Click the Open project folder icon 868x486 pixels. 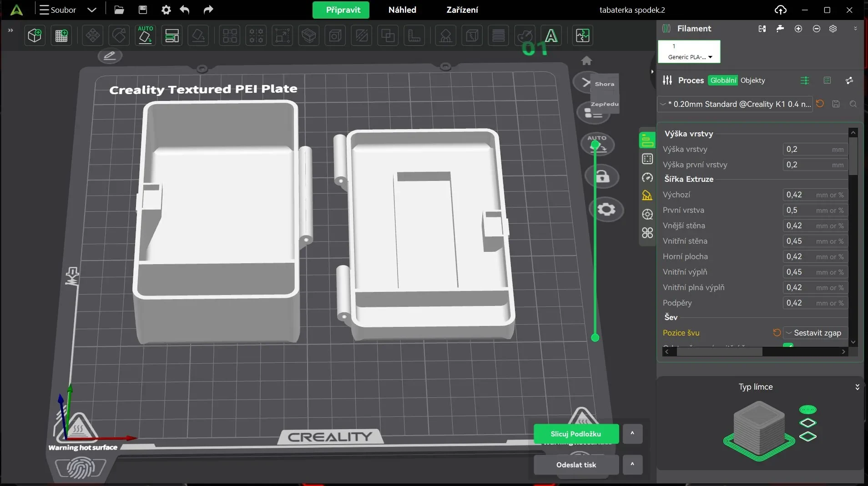[119, 10]
